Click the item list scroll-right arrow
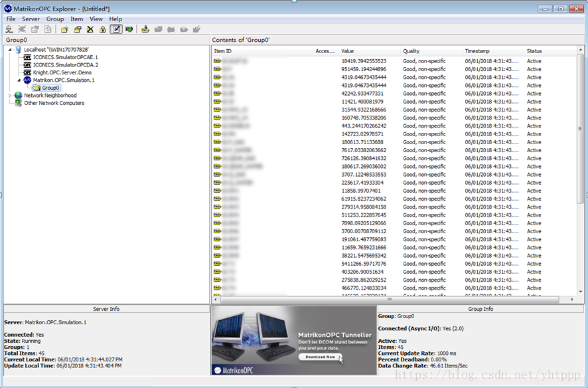 click(572, 300)
